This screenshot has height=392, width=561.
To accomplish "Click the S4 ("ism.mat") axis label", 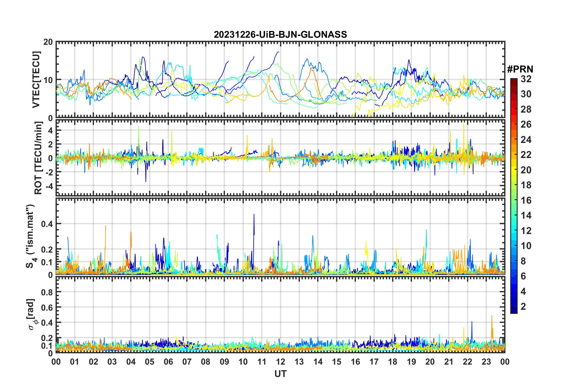I will 30,236.
